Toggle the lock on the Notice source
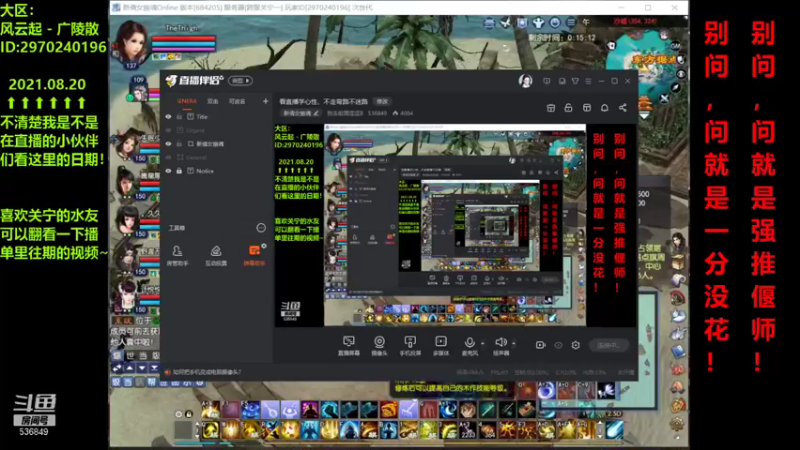The width and height of the screenshot is (800, 450). 179,171
